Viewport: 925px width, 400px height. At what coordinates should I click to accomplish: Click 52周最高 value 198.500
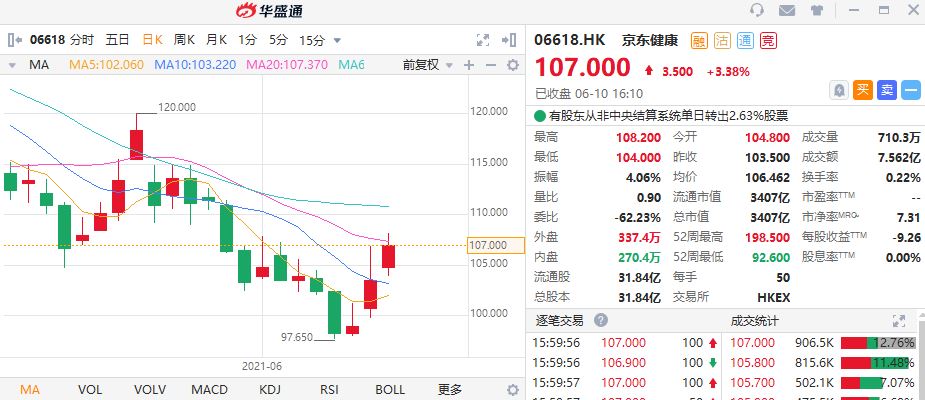click(765, 237)
